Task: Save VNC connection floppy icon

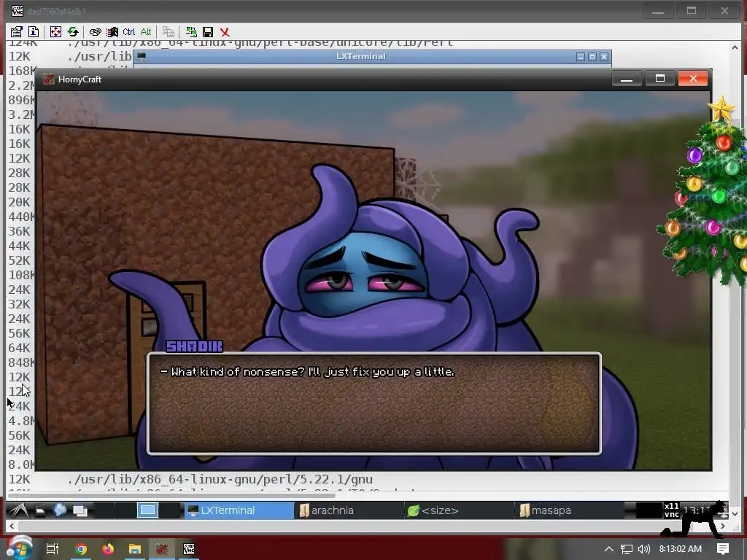Action: pyautogui.click(x=208, y=32)
